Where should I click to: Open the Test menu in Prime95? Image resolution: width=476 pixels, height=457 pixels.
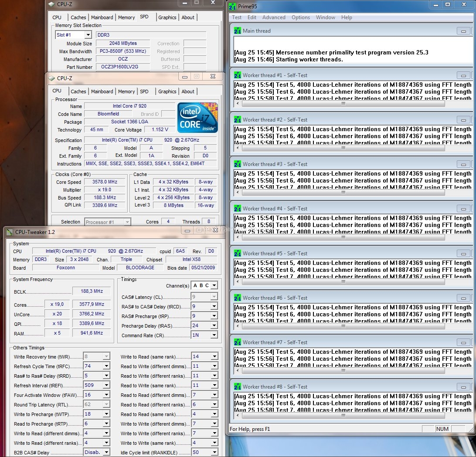(237, 17)
